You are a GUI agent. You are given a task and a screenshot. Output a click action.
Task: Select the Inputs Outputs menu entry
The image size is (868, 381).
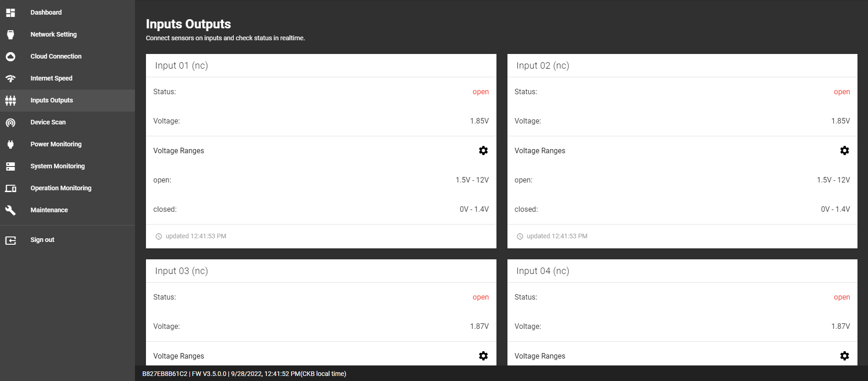67,100
